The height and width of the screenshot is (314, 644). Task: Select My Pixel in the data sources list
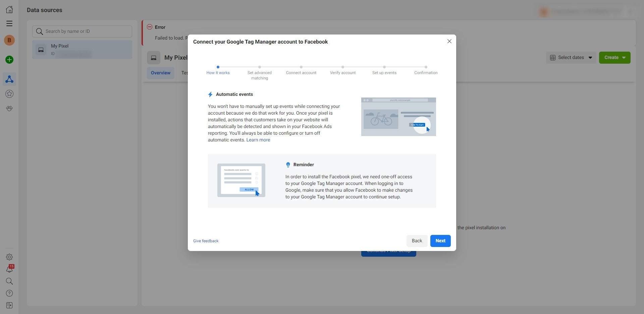click(82, 50)
